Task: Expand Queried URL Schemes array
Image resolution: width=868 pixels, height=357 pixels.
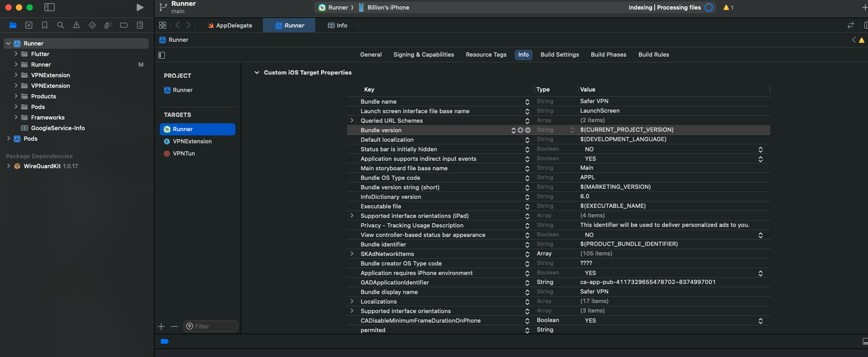Action: point(352,121)
